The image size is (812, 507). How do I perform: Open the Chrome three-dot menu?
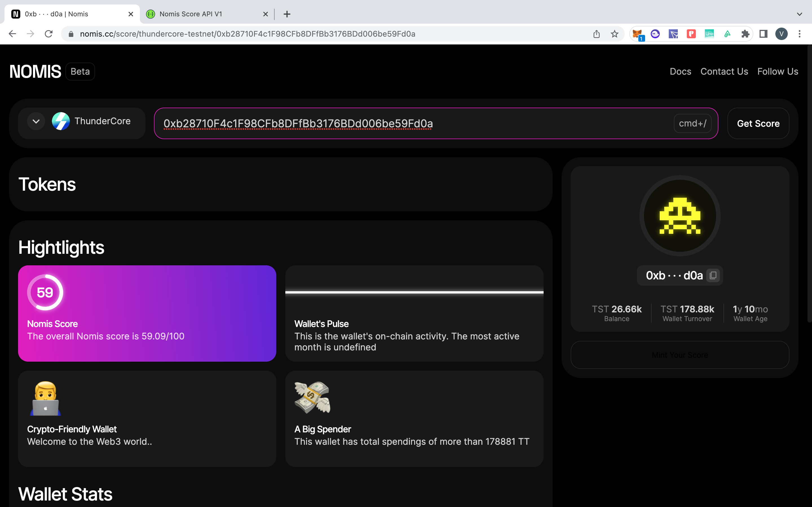[x=800, y=34]
